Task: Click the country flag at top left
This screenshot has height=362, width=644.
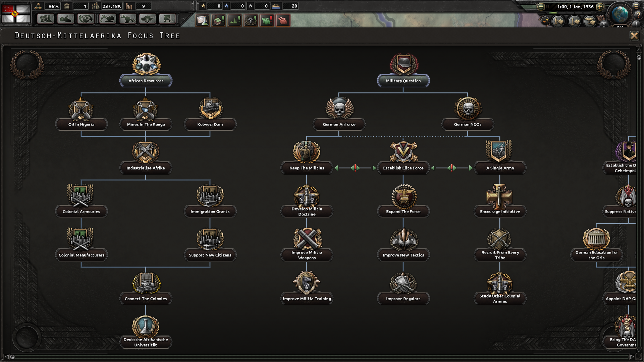Action: click(16, 13)
